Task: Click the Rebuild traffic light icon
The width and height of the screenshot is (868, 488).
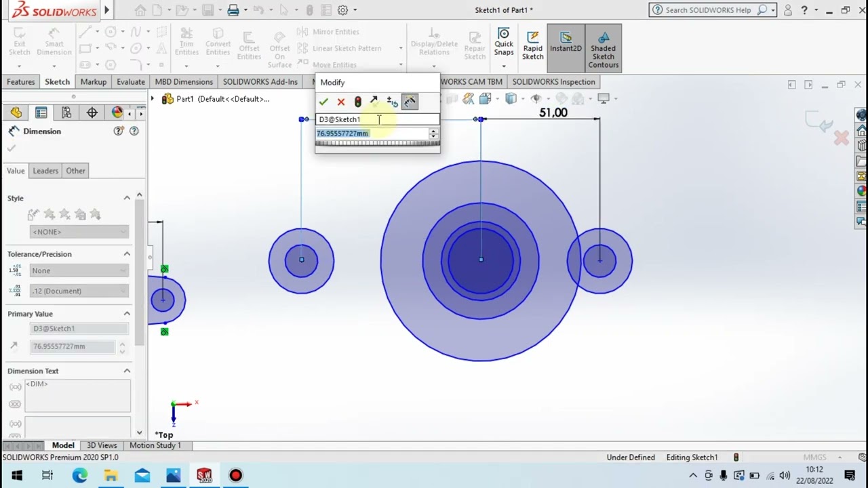Action: click(358, 102)
